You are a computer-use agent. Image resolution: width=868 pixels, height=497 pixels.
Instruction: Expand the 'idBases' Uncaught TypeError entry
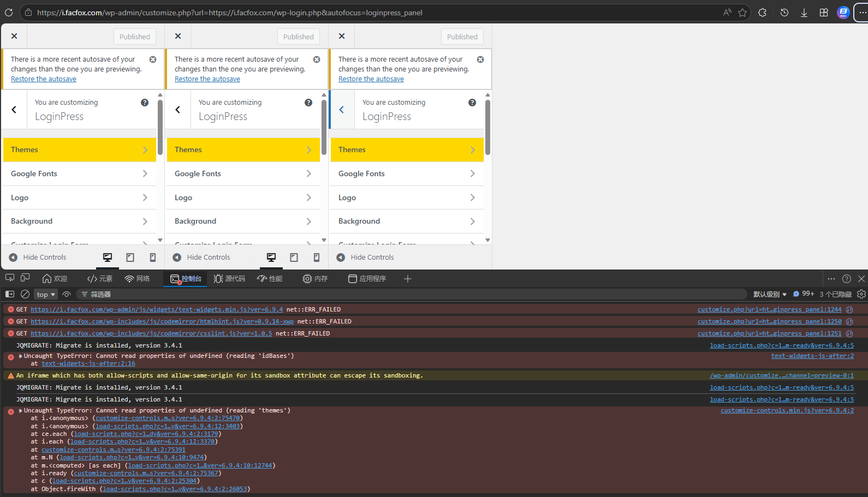pos(21,356)
